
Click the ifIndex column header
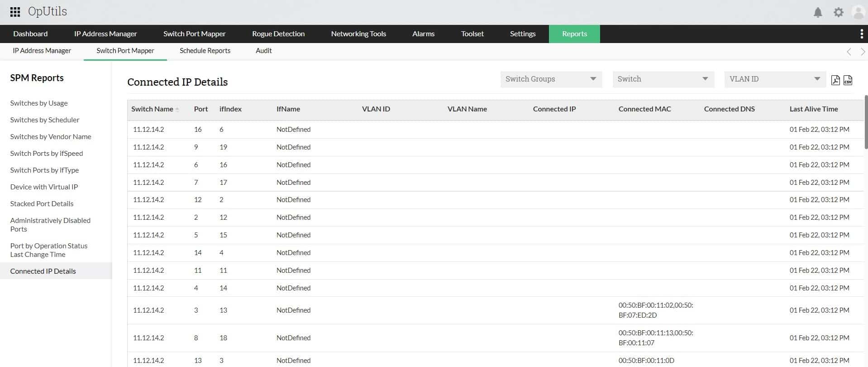(230, 109)
